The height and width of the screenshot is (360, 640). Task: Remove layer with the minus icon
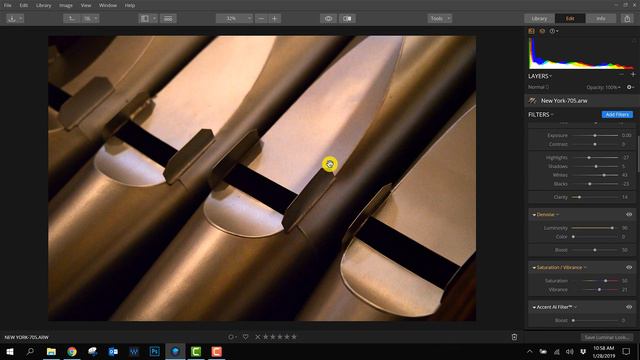click(x=621, y=74)
